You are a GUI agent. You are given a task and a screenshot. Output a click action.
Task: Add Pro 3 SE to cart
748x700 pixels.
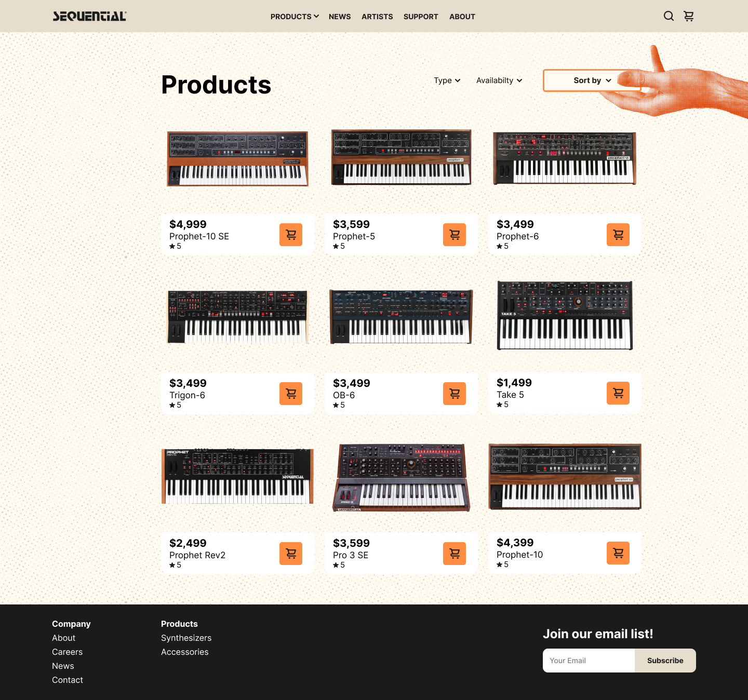click(x=455, y=554)
